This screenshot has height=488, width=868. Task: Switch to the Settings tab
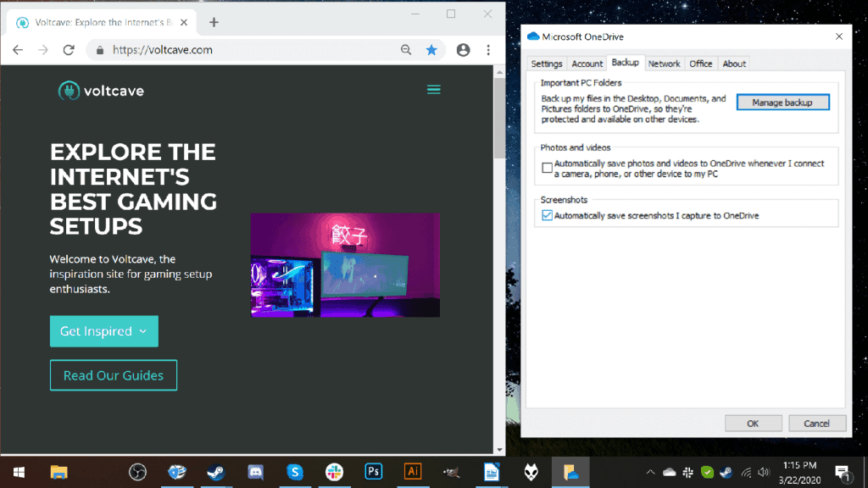(547, 64)
